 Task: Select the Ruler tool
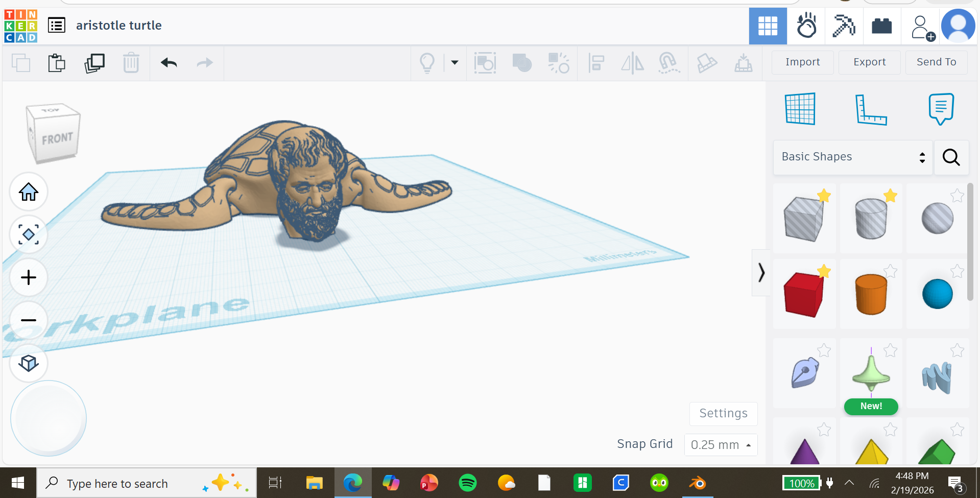tap(871, 109)
